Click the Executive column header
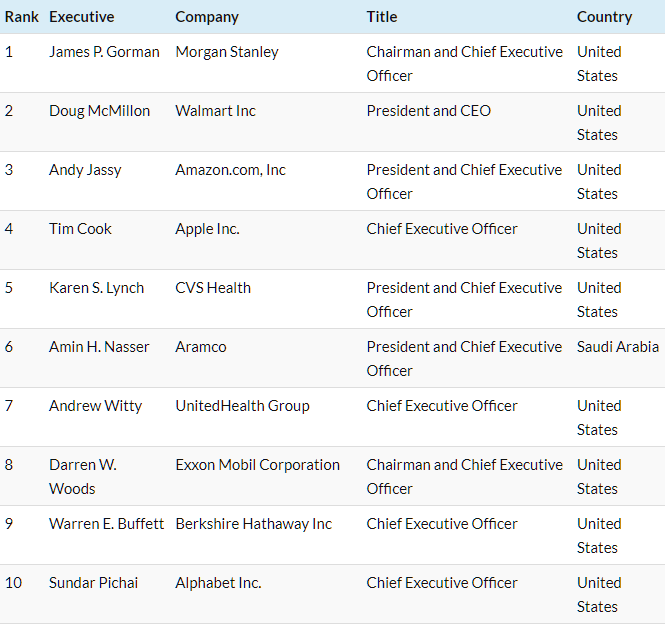 tap(81, 17)
